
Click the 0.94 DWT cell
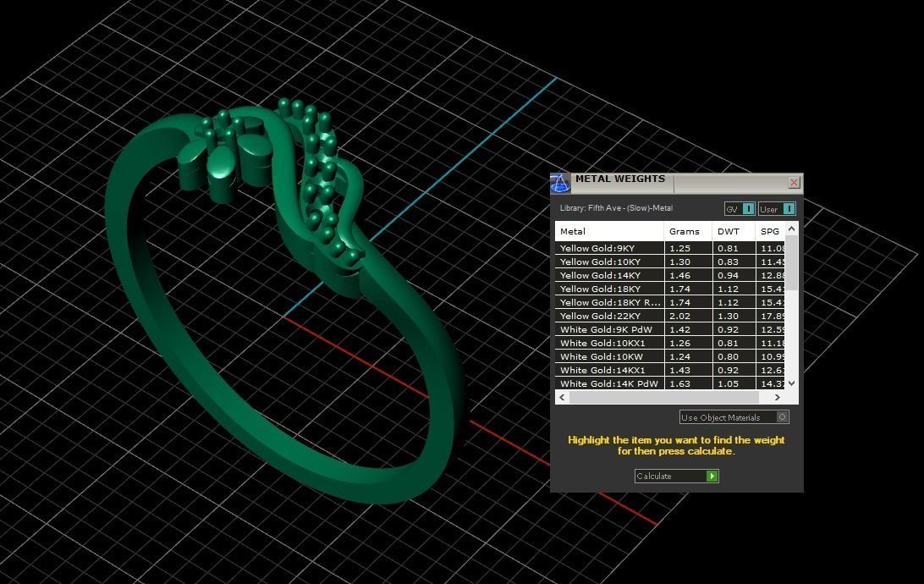(734, 275)
